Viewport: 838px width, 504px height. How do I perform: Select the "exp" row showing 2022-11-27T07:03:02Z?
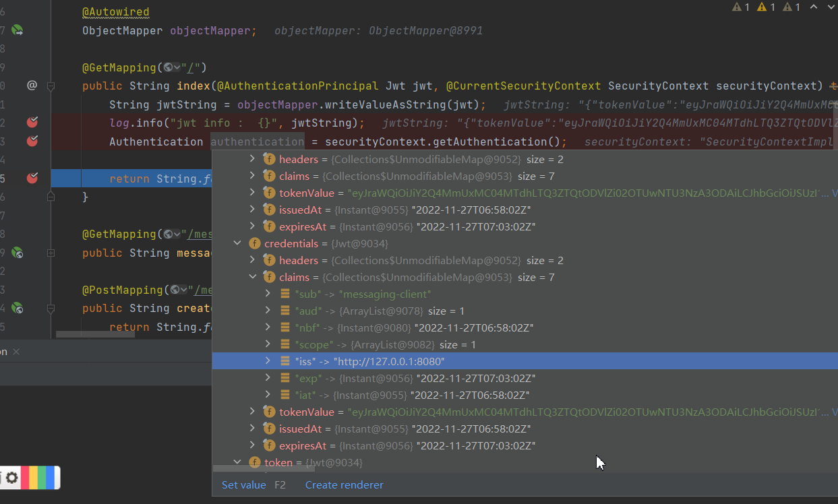point(525,378)
